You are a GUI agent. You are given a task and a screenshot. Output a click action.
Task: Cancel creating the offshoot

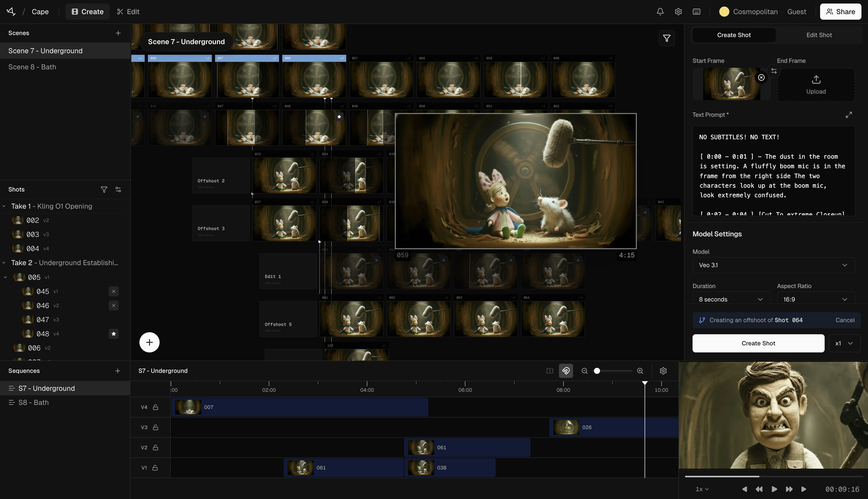[x=845, y=320]
